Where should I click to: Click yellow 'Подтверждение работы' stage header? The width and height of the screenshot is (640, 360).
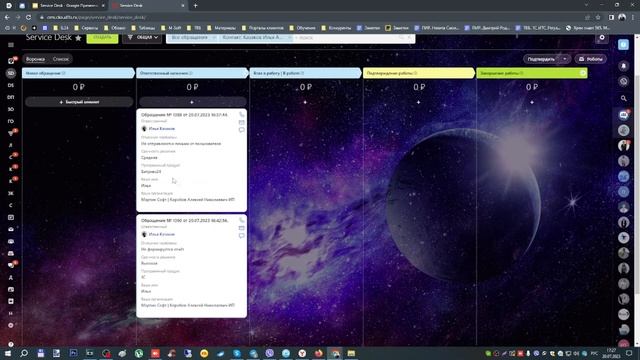[419, 73]
